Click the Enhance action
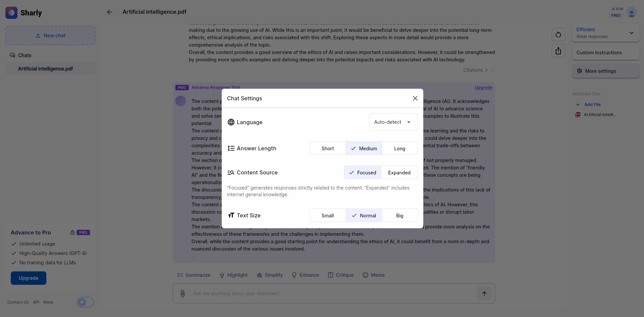 click(x=305, y=275)
